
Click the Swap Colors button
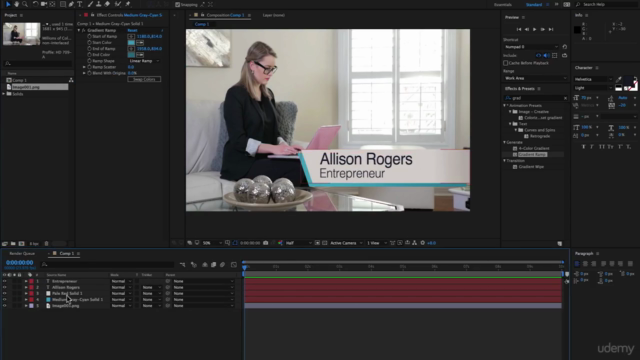click(x=144, y=79)
